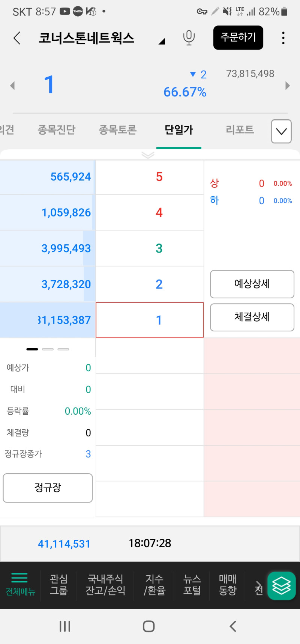
Task: Select the highlighted price 1 cell
Action: (150, 320)
